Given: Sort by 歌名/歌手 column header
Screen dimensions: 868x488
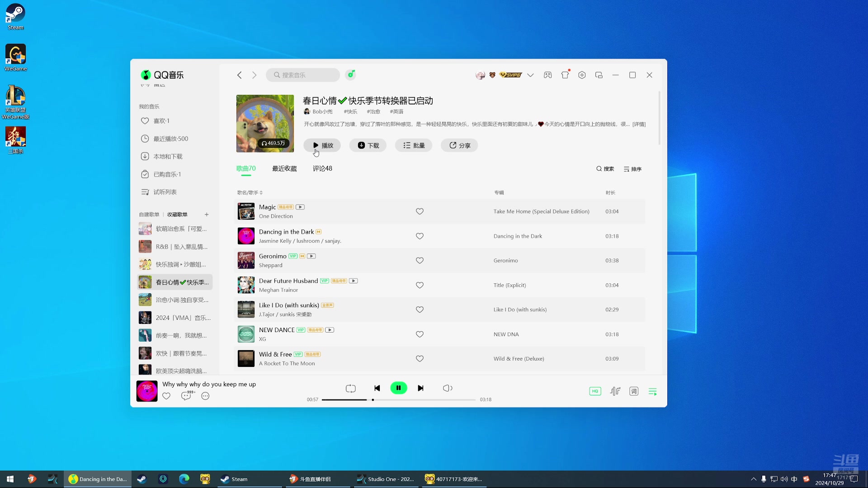Looking at the screenshot, I should tap(250, 192).
